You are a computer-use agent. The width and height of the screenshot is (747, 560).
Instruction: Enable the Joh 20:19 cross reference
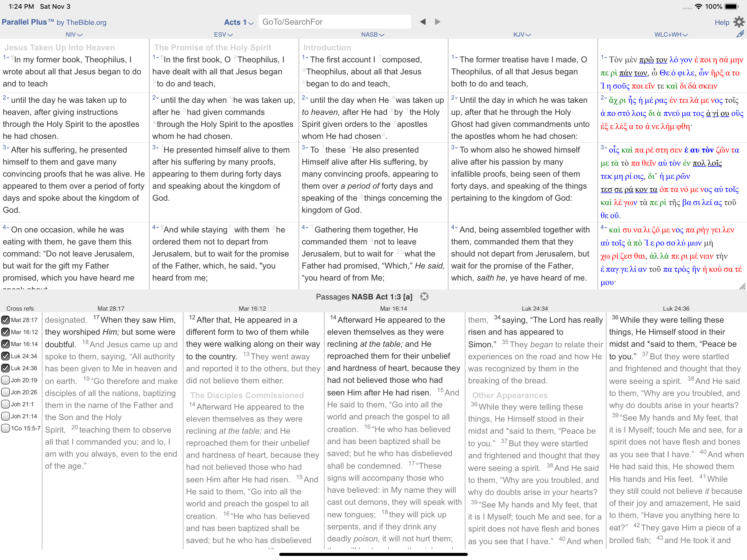point(5,380)
